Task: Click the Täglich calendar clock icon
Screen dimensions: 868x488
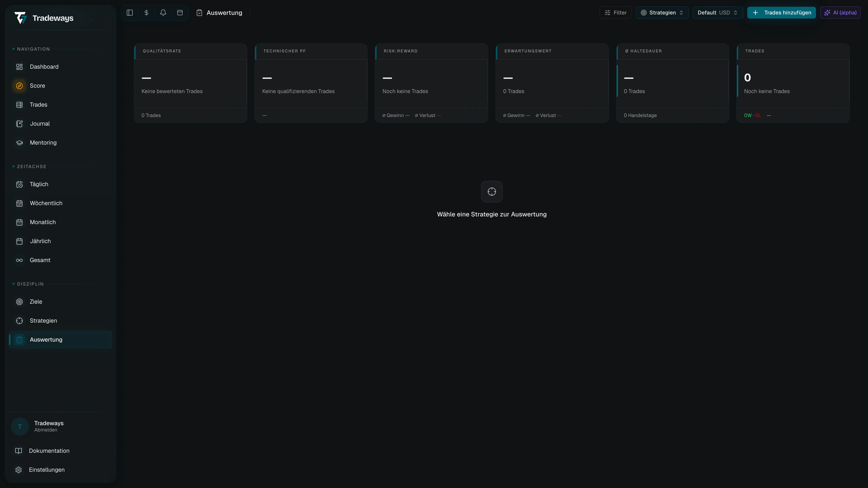Action: click(19, 184)
